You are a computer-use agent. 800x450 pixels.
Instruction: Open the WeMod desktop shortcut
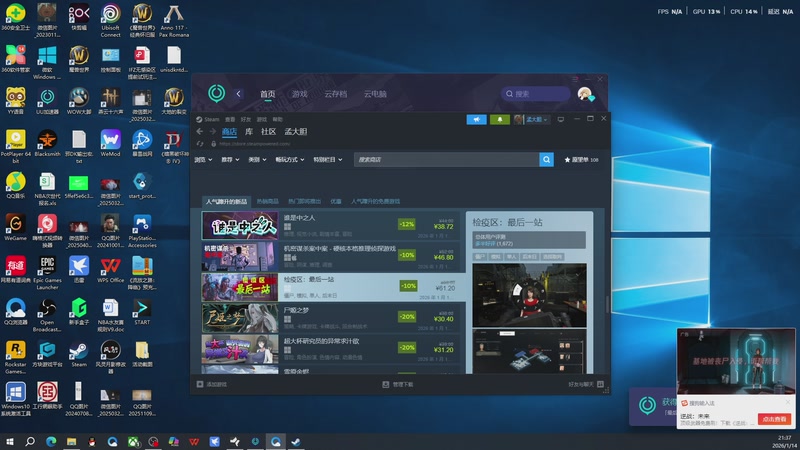point(110,143)
